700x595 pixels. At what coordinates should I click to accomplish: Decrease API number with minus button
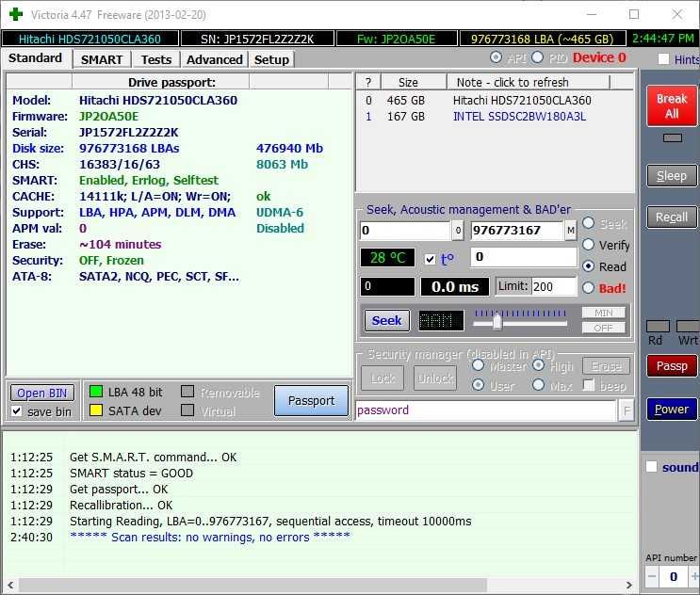coord(652,577)
